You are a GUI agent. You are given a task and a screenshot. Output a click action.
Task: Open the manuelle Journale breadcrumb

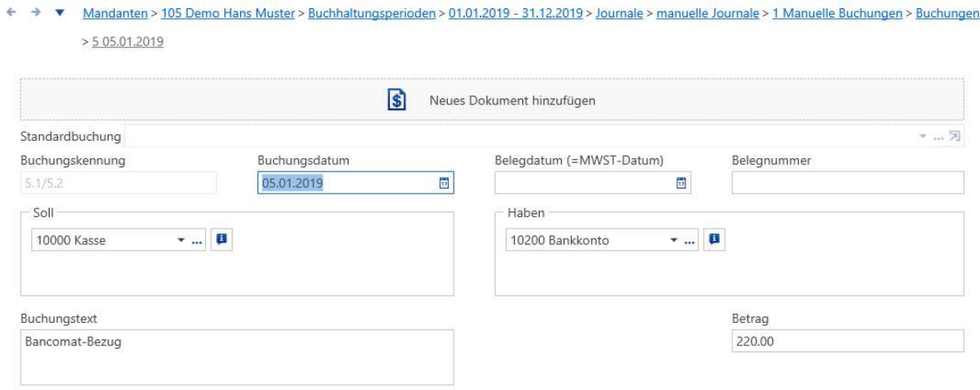pos(709,13)
